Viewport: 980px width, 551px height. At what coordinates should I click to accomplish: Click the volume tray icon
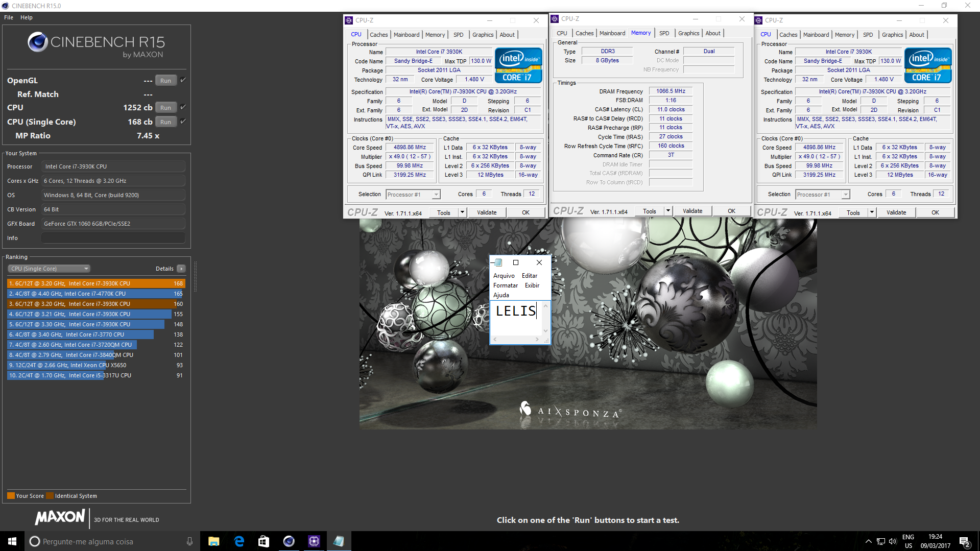pos(893,541)
